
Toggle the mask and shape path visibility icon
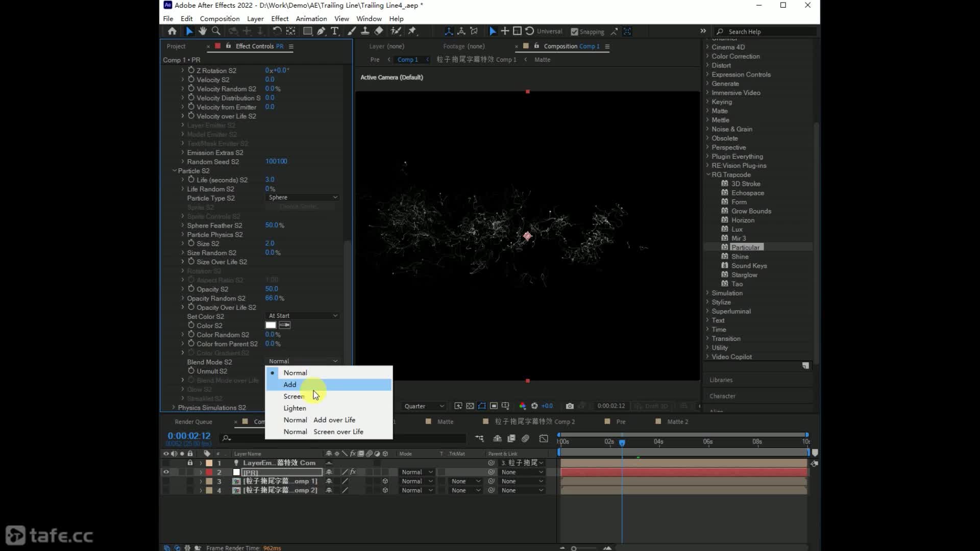tap(482, 406)
